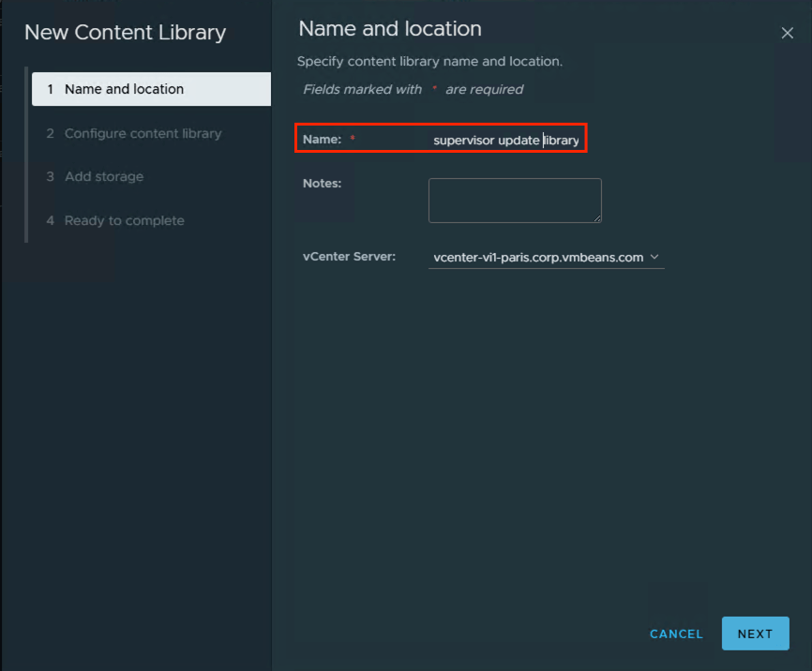Click the 'Specify content library name and location' text
This screenshot has width=812, height=671.
click(x=429, y=62)
